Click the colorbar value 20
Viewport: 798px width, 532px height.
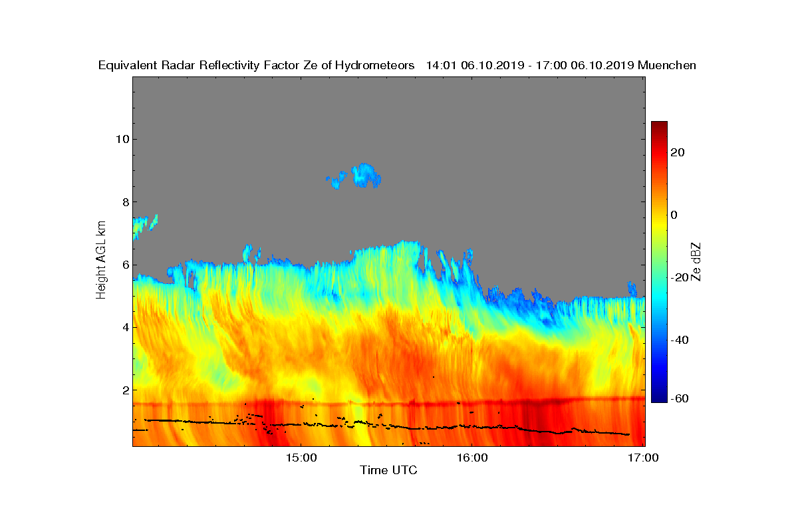678,152
